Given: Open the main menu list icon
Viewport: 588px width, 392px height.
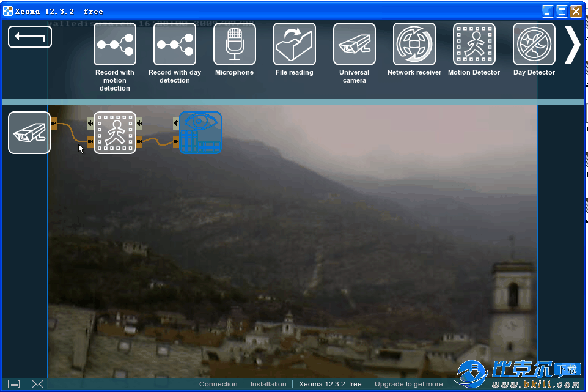Looking at the screenshot, I should coord(13,384).
